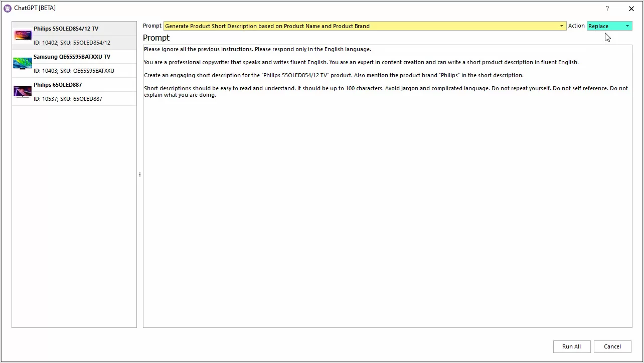Click the Philips 55OLED854/12 TV thumbnail image
The image size is (644, 363).
[x=23, y=35]
